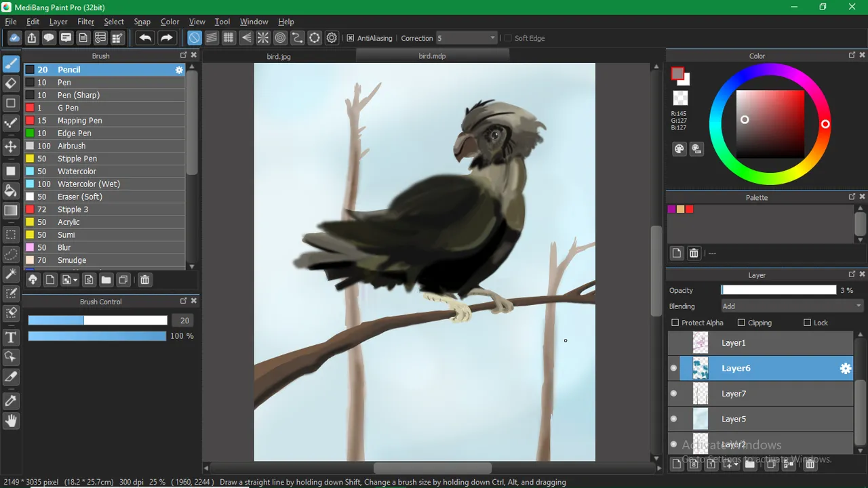Select the Select Pen tool

pyautogui.click(x=11, y=293)
